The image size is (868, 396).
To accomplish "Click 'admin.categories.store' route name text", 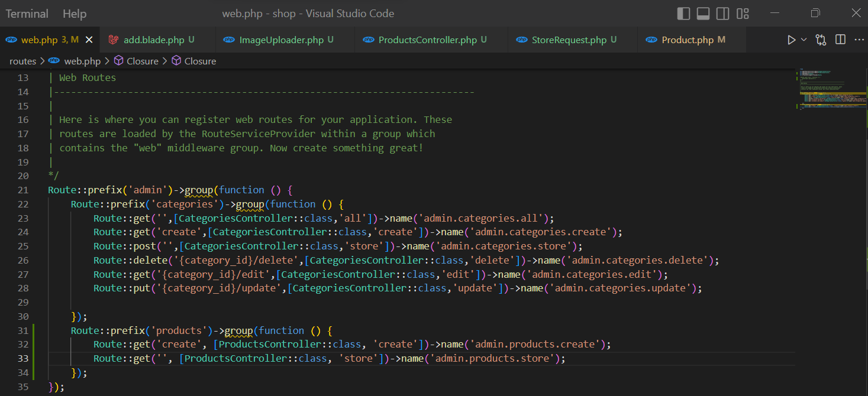I will tap(503, 246).
